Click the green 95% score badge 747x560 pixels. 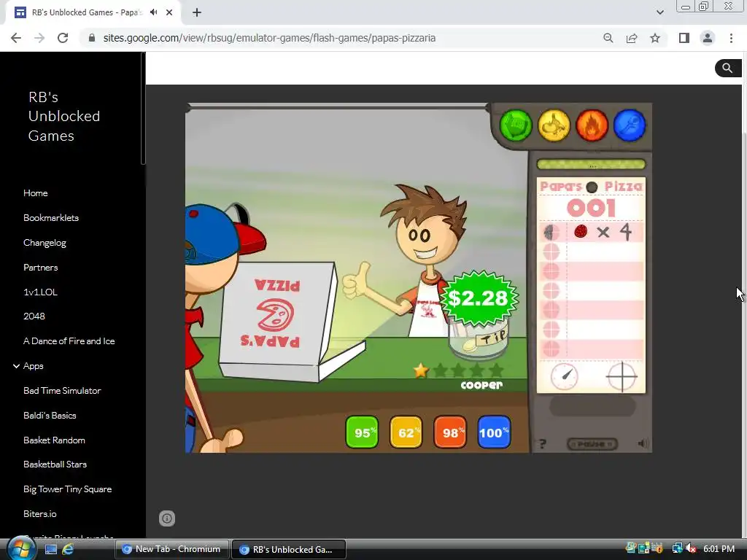pos(362,432)
